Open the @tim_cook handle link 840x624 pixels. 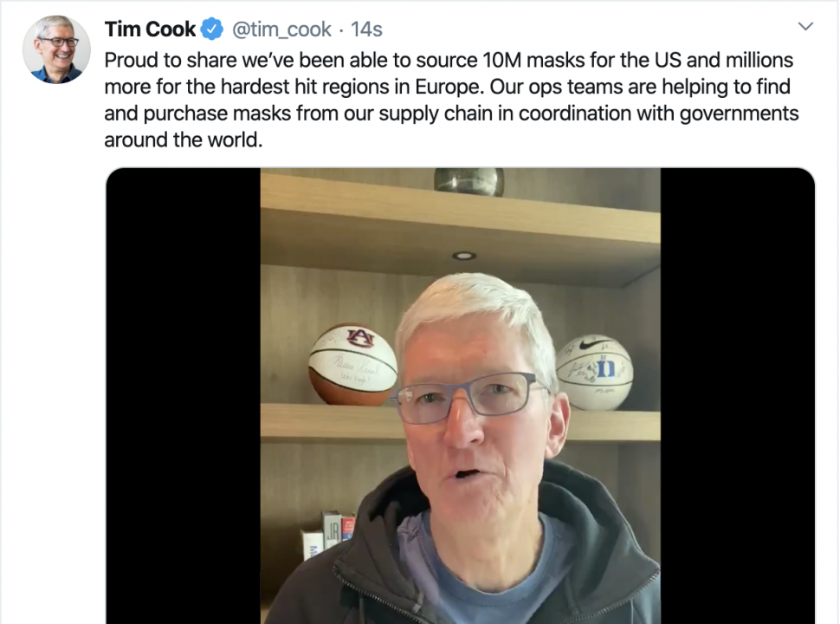pyautogui.click(x=281, y=29)
